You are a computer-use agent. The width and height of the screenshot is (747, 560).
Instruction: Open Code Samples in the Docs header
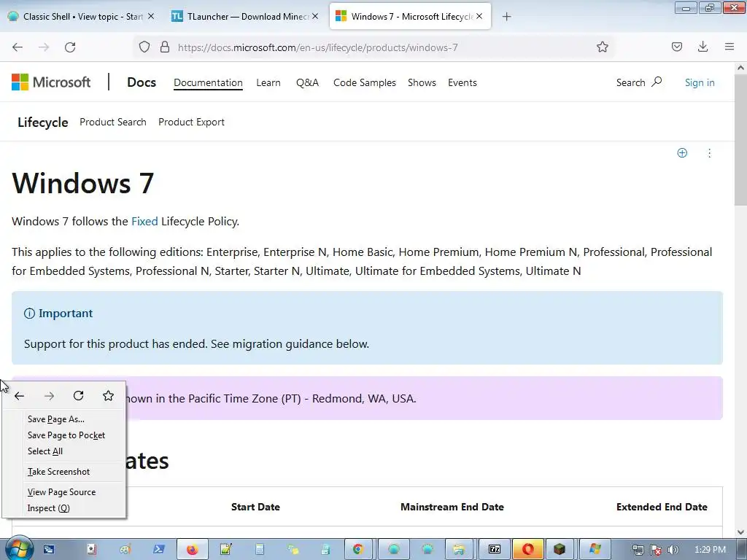tap(365, 82)
